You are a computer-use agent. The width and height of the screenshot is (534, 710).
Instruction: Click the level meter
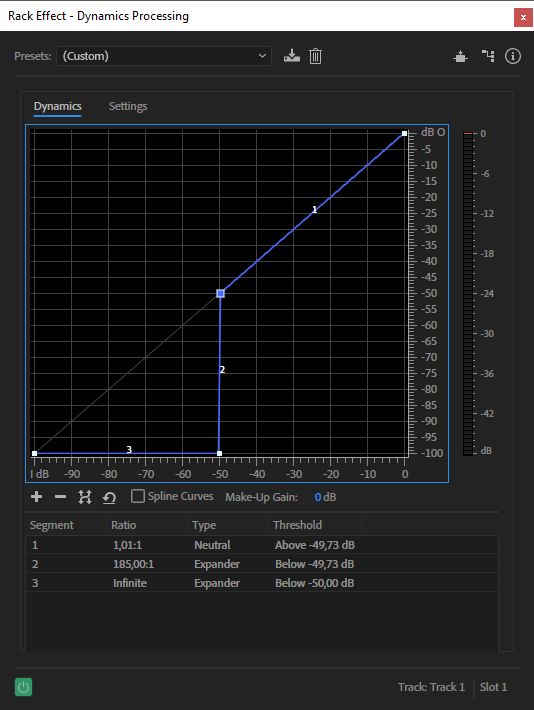(468, 293)
